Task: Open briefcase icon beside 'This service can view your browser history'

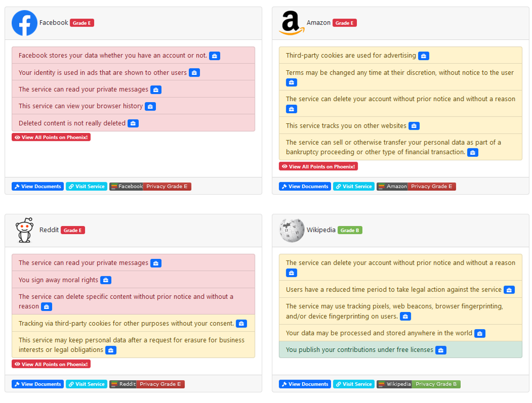Action: [x=150, y=106]
